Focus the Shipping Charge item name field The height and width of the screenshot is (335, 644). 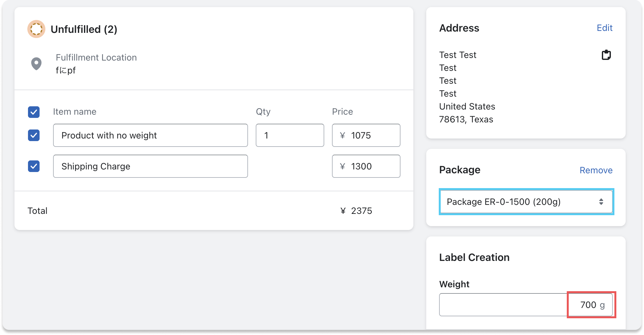click(150, 166)
